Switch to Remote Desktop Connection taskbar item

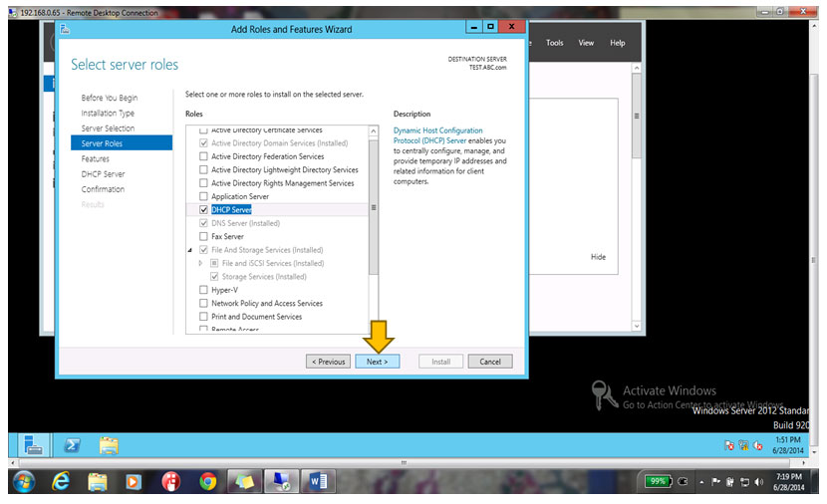pos(281,481)
